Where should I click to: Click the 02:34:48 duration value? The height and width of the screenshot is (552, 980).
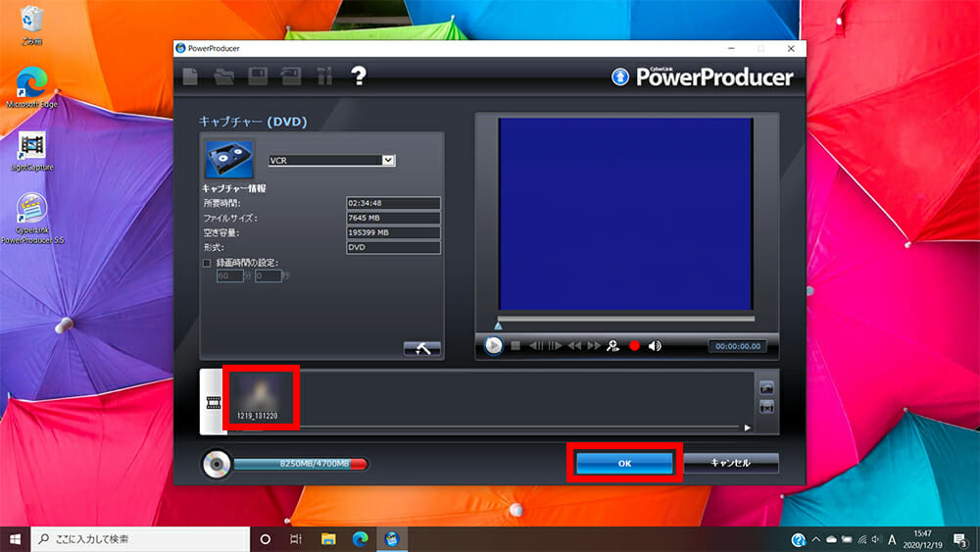(x=393, y=203)
